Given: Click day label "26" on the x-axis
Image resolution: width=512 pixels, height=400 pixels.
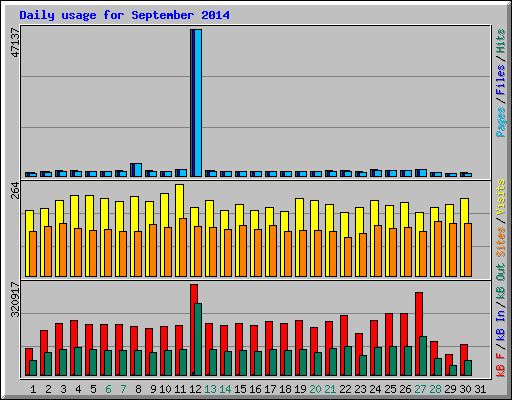Looking at the screenshot, I should [405, 389].
